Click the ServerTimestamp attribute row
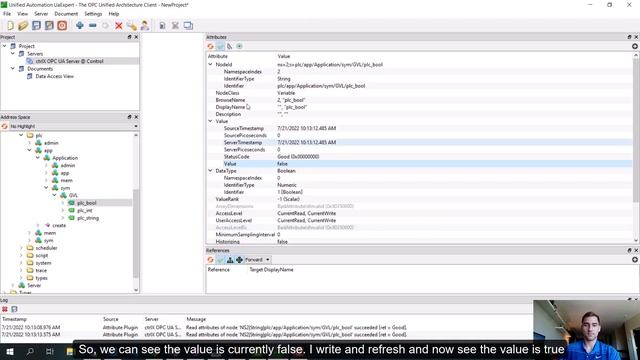640x360 pixels. [420, 142]
